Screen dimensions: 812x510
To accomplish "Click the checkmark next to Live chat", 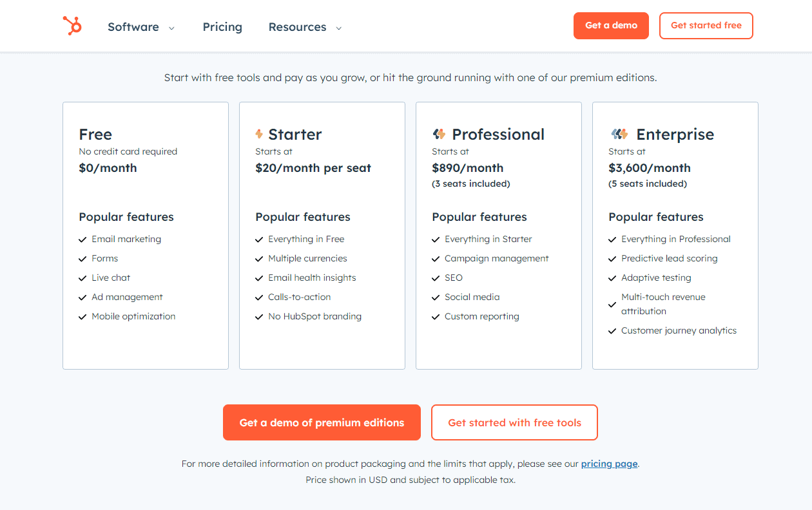I will pyautogui.click(x=82, y=278).
